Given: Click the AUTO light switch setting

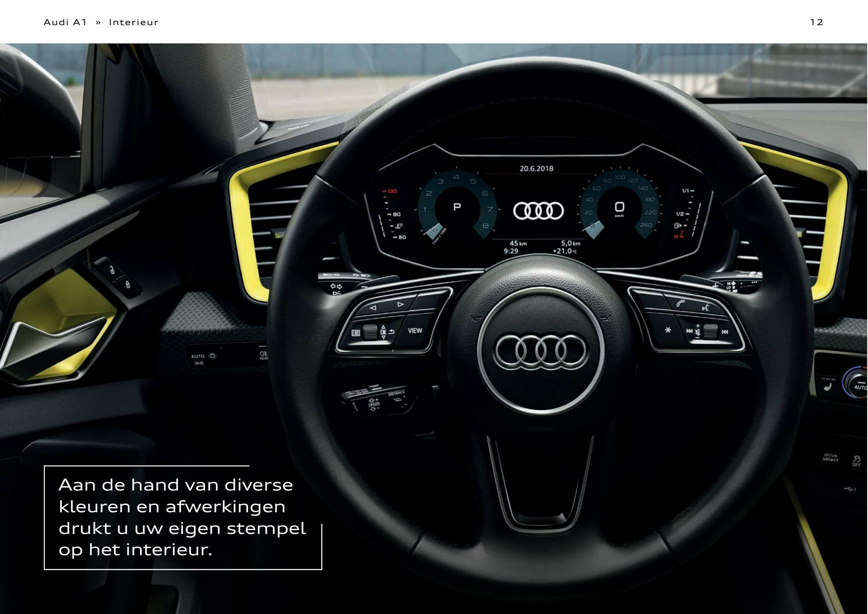Looking at the screenshot, I should coord(198,356).
